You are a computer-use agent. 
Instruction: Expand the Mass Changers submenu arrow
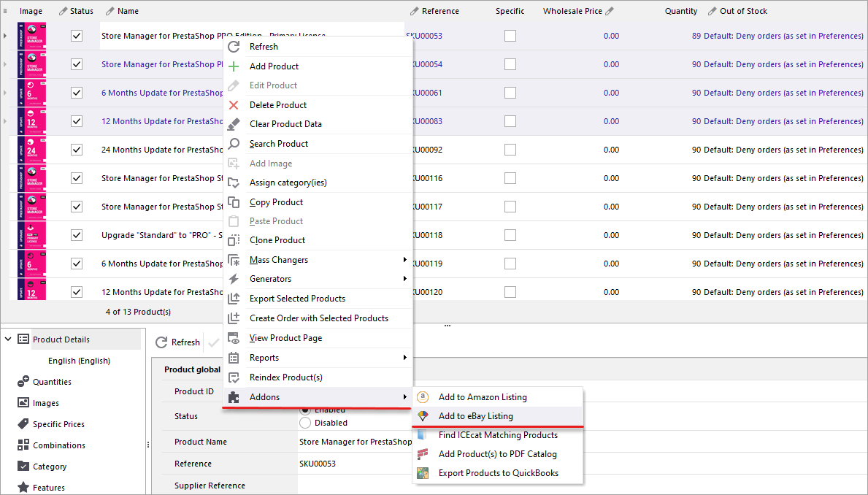click(404, 260)
